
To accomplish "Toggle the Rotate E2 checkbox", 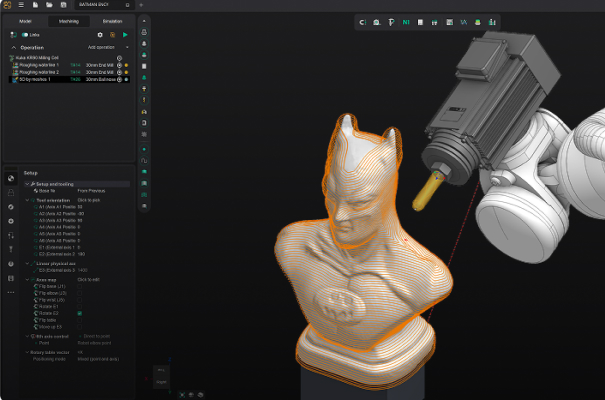I will tap(80, 313).
